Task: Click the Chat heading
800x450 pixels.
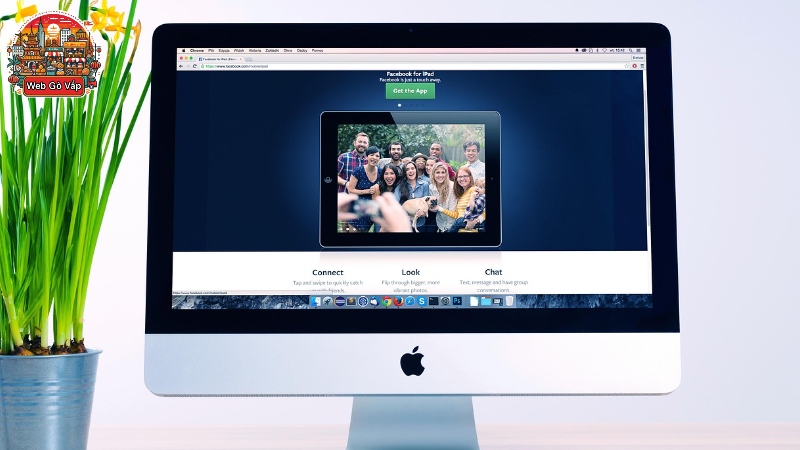Action: pyautogui.click(x=493, y=272)
